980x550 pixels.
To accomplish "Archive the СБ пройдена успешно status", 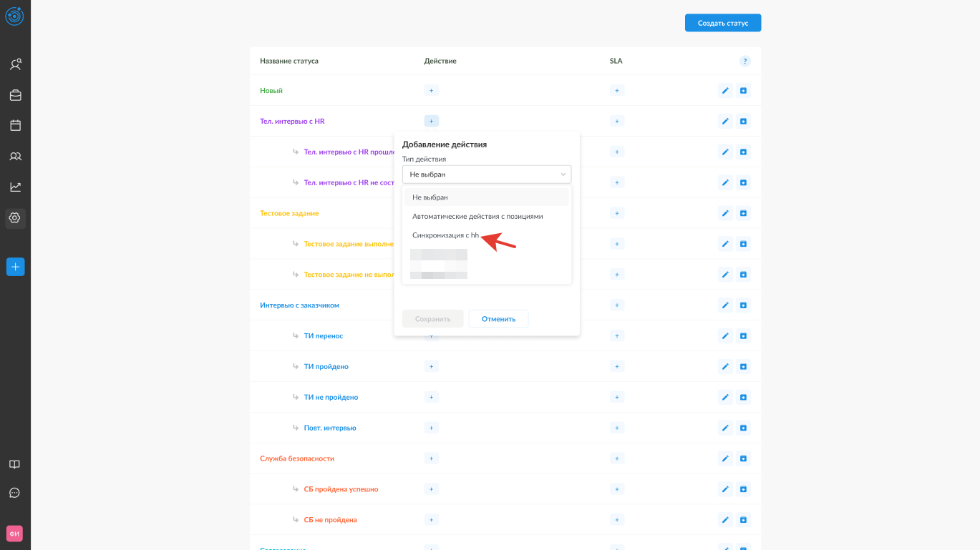I will coord(744,489).
